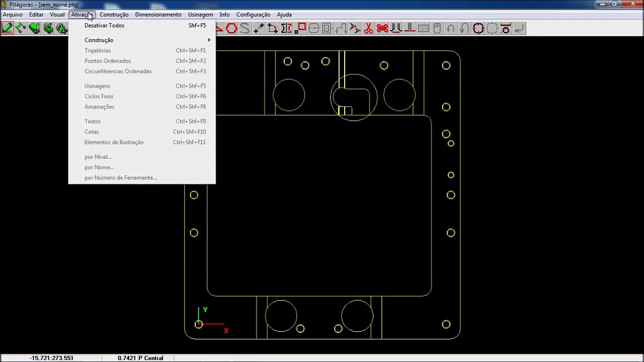
Task: Open the Ajuda menu
Action: point(284,15)
